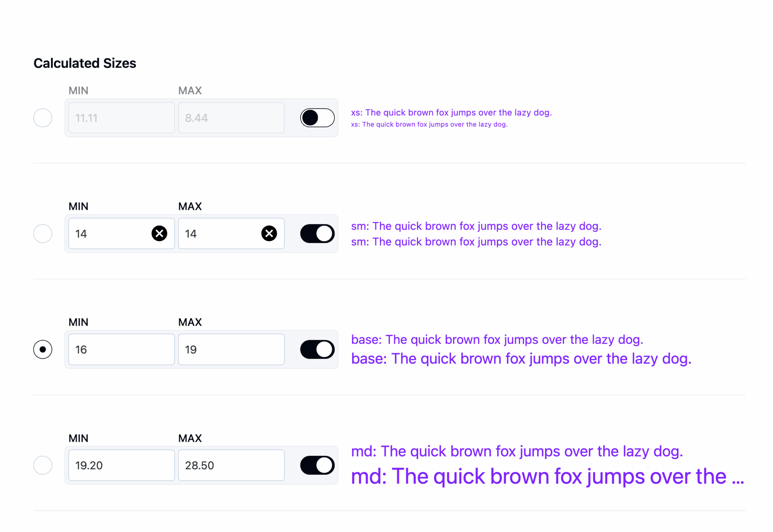Select the sm size radio button
This screenshot has height=532, width=773.
[43, 233]
